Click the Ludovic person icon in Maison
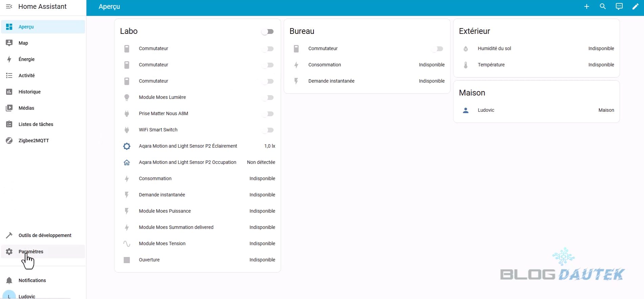This screenshot has height=299, width=644. 466,110
